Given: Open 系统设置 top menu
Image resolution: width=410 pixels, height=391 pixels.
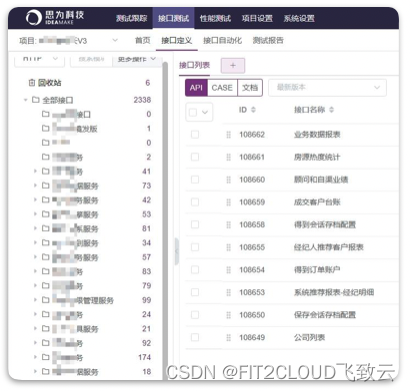Looking at the screenshot, I should click(x=299, y=18).
